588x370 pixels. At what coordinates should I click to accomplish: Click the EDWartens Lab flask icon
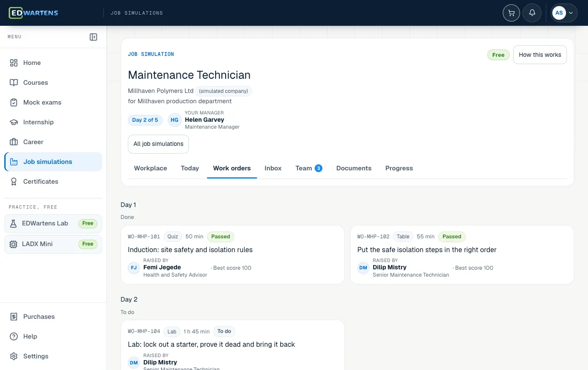tap(13, 223)
